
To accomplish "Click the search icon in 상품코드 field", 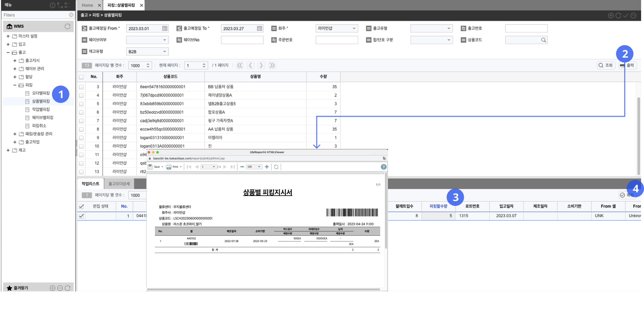I will [x=543, y=40].
